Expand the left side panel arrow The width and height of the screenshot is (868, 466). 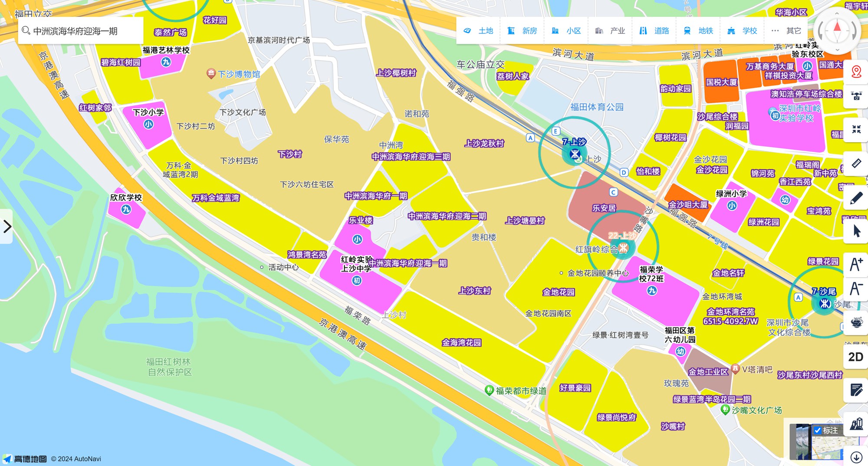[x=7, y=226]
